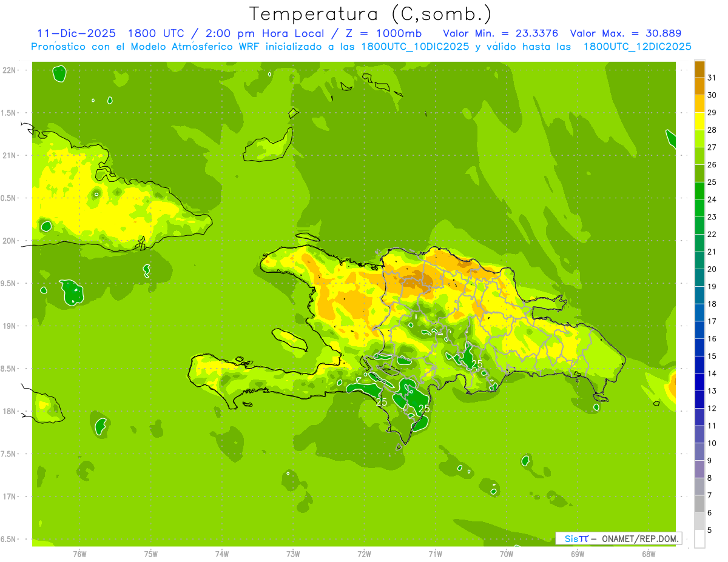728x562 pixels.
Task: Pick the blue swatch between 15 and 16
Action: [699, 347]
